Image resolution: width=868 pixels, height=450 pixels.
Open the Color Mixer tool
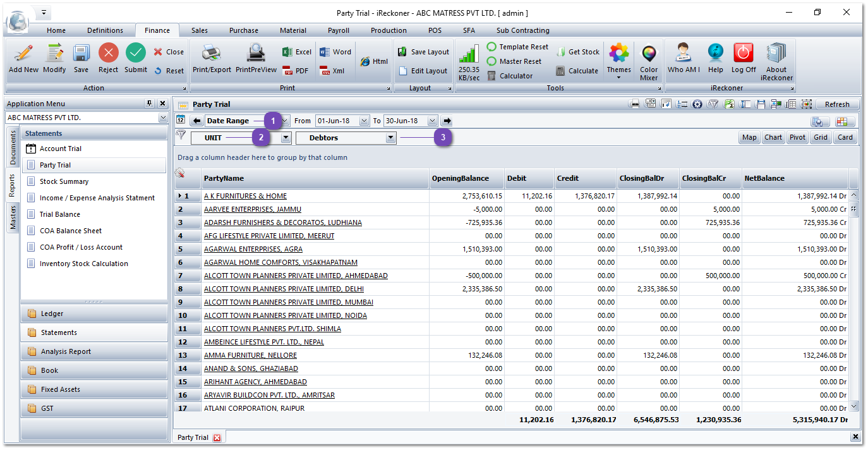649,56
